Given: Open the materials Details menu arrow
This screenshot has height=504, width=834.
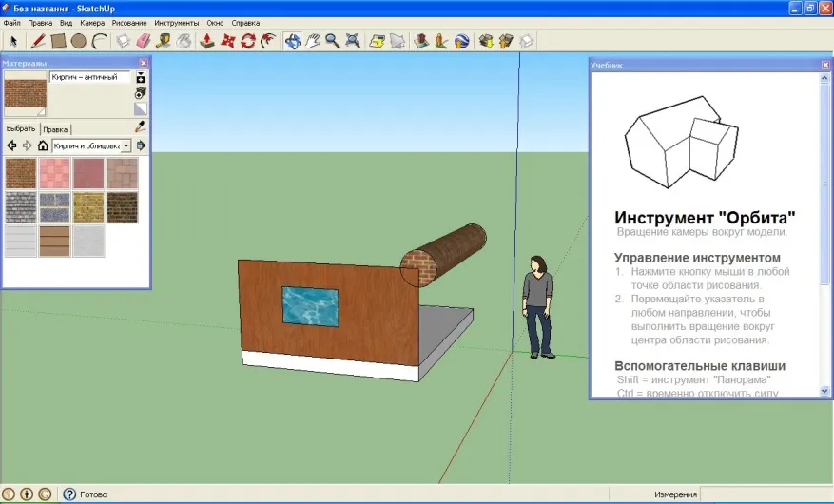Looking at the screenshot, I should (x=141, y=145).
